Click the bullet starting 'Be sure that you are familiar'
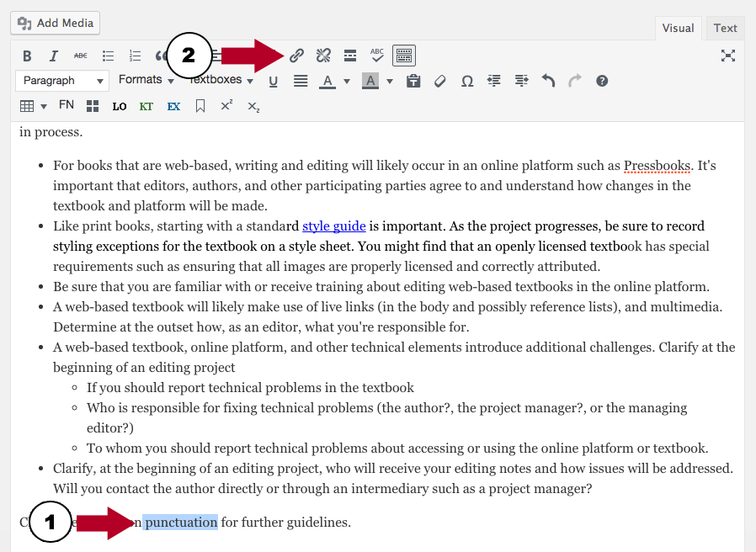This screenshot has width=756, height=552. (381, 287)
